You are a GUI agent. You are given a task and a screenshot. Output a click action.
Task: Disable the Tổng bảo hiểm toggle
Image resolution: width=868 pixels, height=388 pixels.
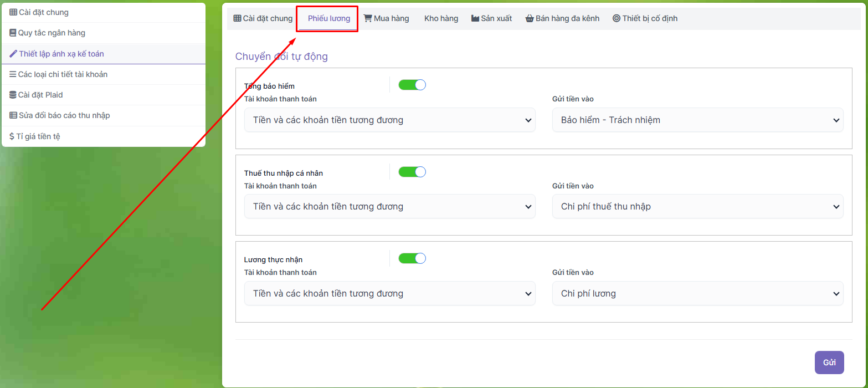coord(412,85)
